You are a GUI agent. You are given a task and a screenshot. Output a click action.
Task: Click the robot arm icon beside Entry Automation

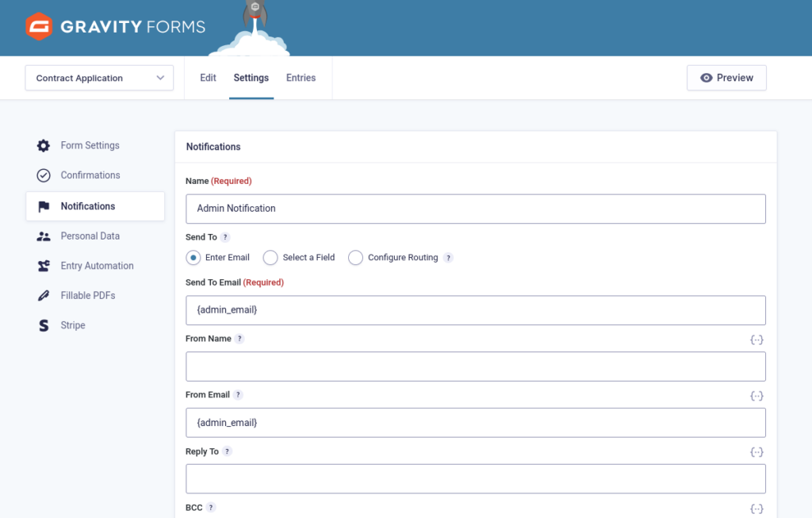pyautogui.click(x=44, y=266)
